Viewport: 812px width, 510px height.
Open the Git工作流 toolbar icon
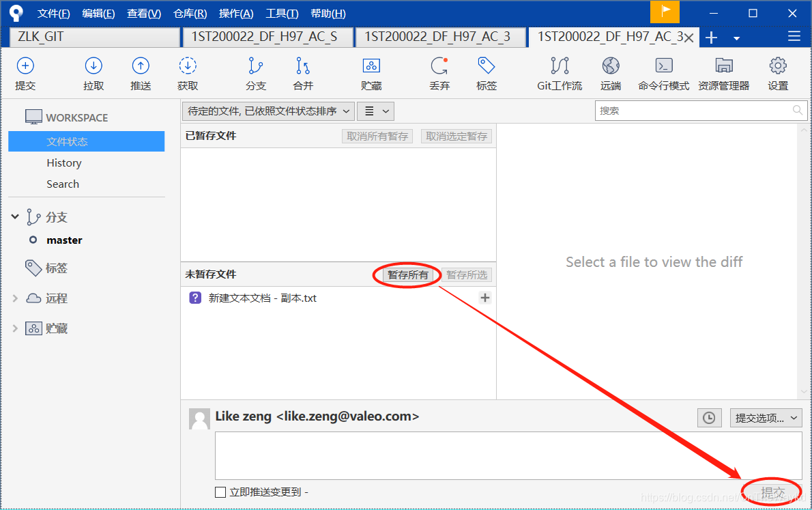560,66
